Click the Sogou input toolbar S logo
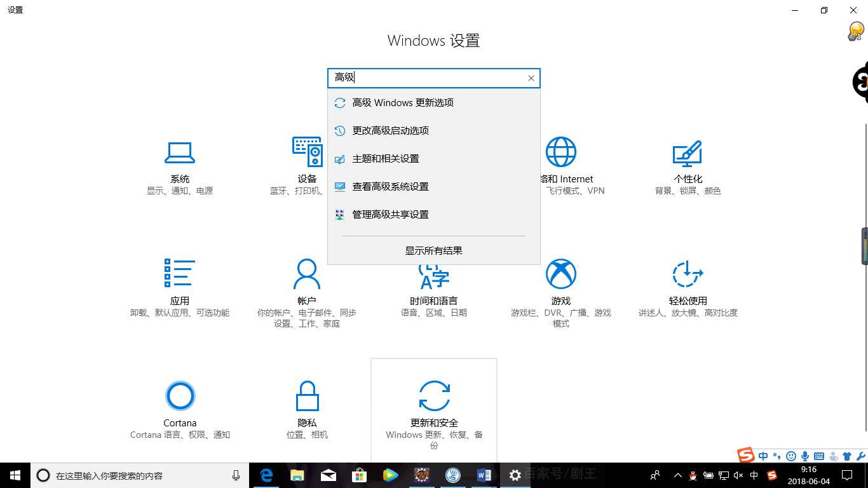Screen dimensions: 868x488 click(746, 455)
